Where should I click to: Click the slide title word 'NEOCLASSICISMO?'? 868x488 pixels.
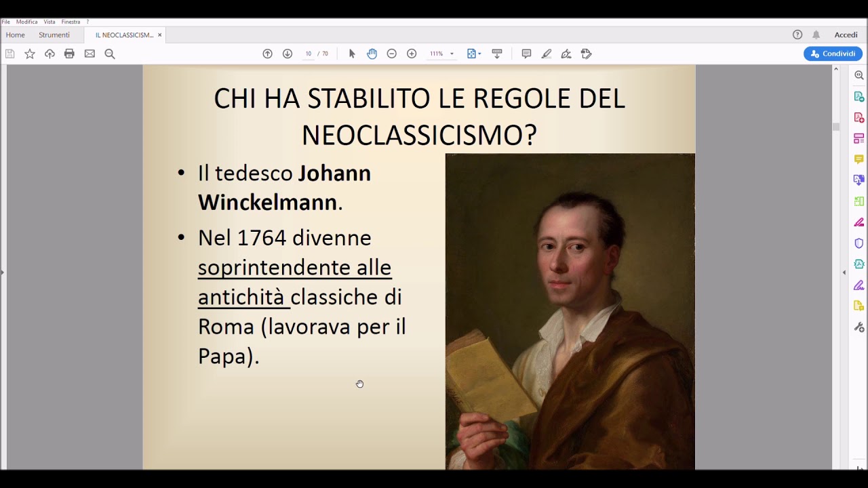tap(419, 136)
